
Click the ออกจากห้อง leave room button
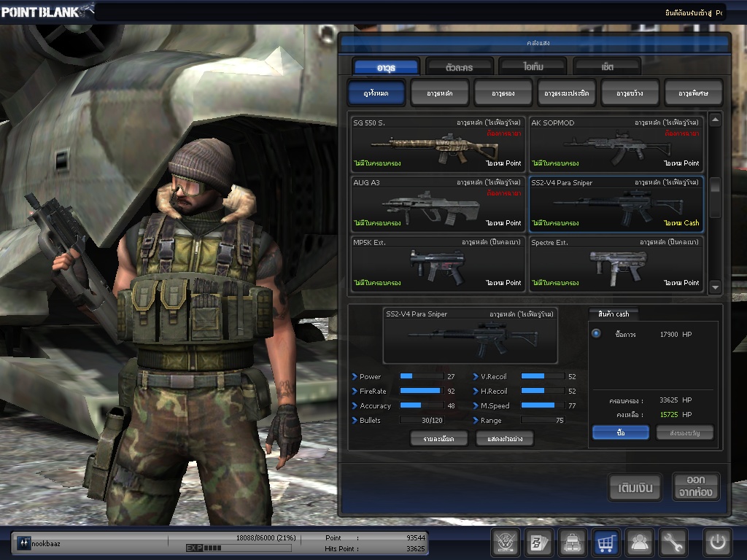(x=695, y=486)
